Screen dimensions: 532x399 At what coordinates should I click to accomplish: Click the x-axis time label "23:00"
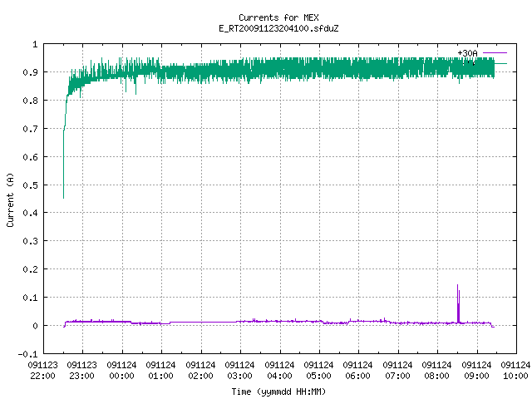pyautogui.click(x=81, y=376)
